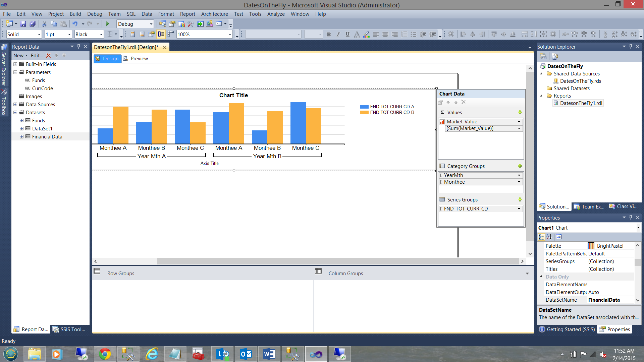
Task: Toggle the ruler display button
Action: (171, 34)
